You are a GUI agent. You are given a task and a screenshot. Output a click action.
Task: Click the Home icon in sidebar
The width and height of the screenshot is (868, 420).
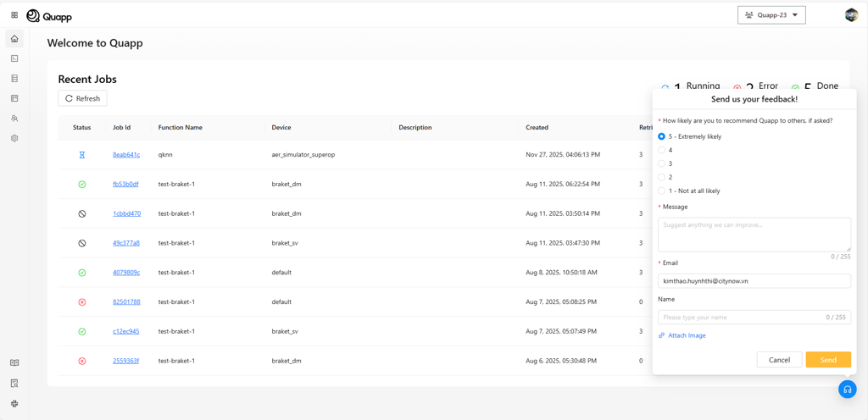14,39
